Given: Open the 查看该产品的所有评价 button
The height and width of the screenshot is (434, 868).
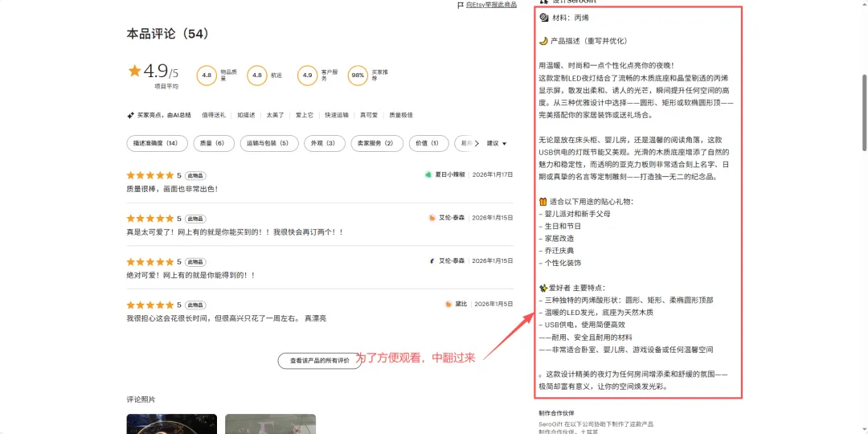Looking at the screenshot, I should pos(320,360).
